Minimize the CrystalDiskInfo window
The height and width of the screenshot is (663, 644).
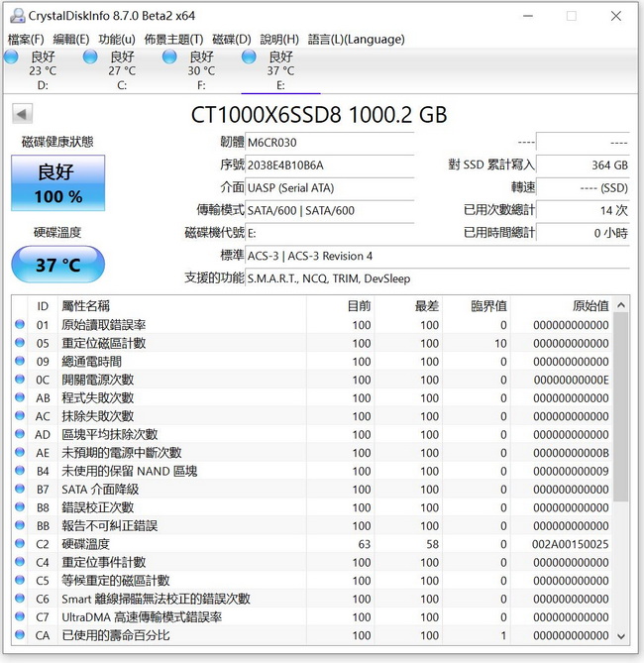528,16
